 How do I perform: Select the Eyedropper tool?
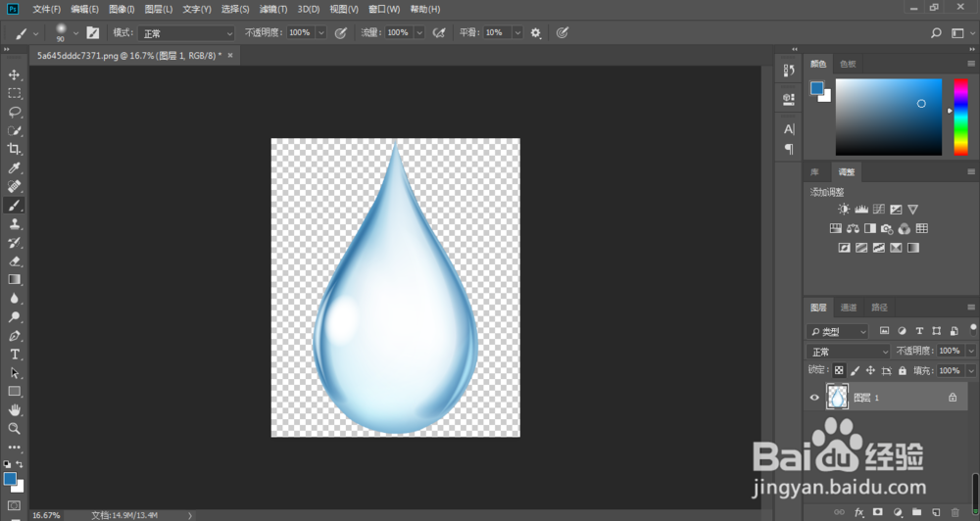(x=15, y=168)
